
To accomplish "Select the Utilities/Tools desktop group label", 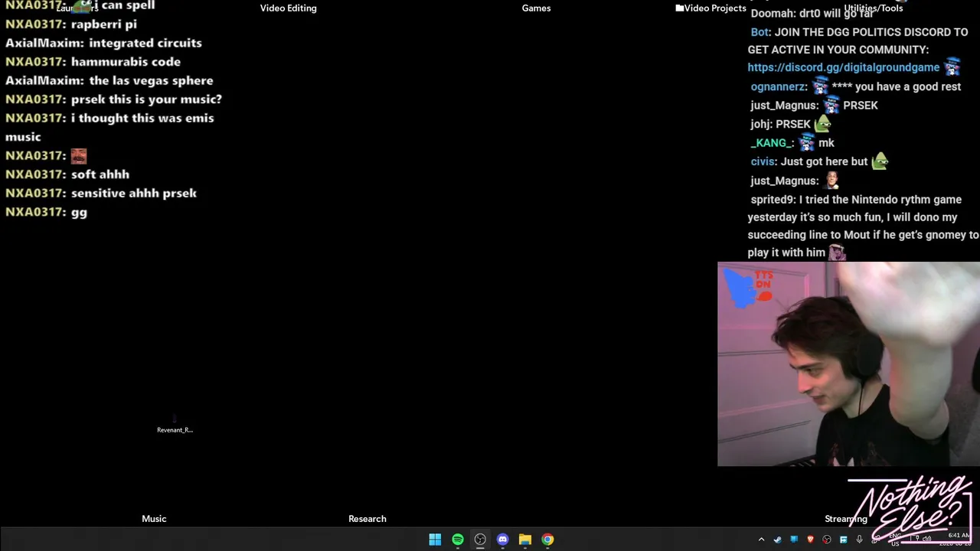I will (874, 8).
